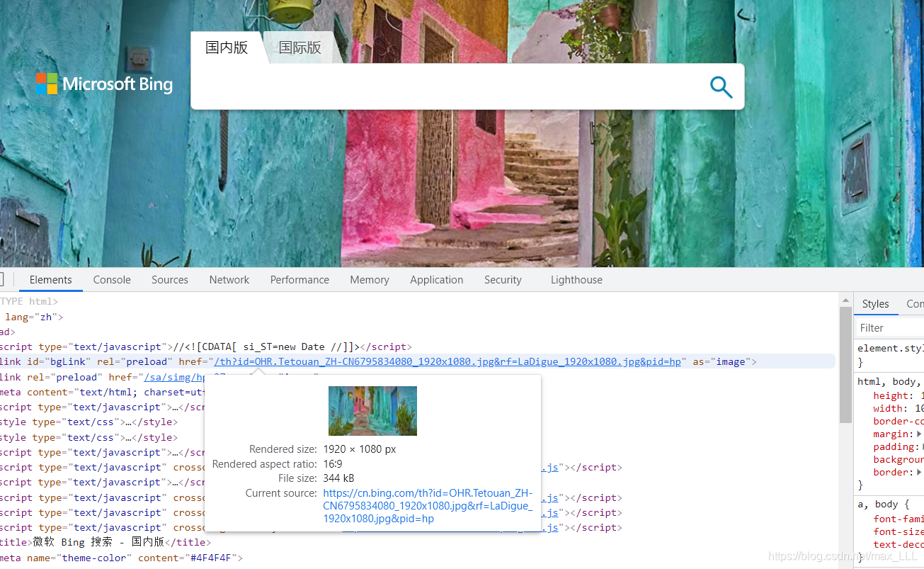Viewport: 924px width, 569px height.
Task: Open the Security tab
Action: click(503, 280)
